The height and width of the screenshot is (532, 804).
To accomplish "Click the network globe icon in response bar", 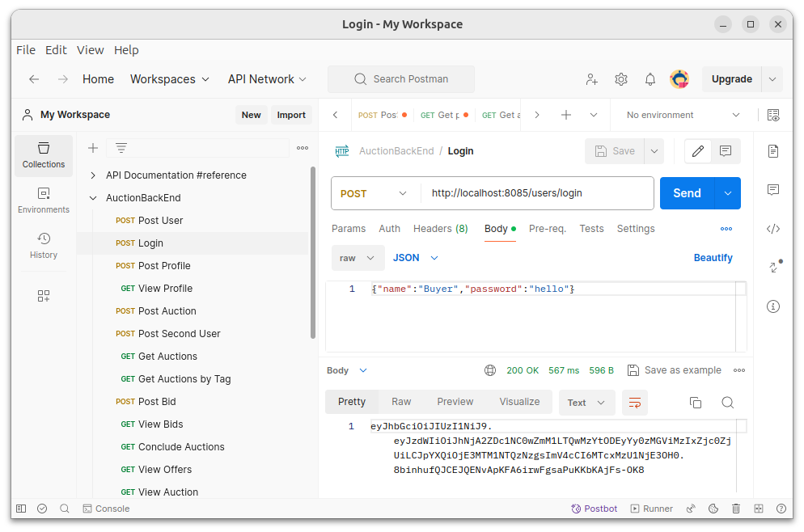I will [490, 370].
